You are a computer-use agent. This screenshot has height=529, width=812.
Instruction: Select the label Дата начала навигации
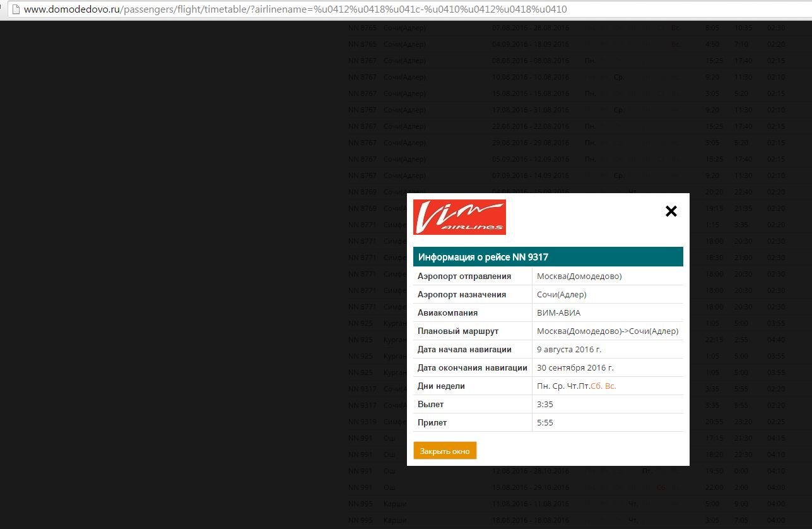pos(464,350)
